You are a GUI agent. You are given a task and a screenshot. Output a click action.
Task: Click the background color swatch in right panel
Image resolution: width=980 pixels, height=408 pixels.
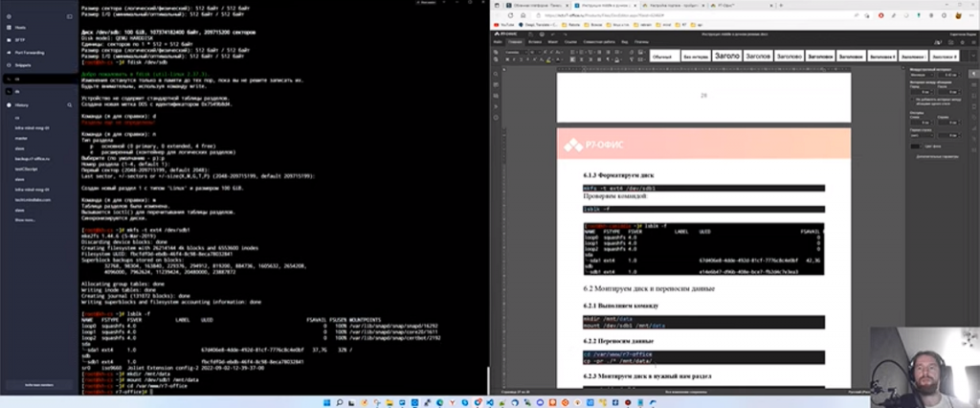tap(915, 146)
